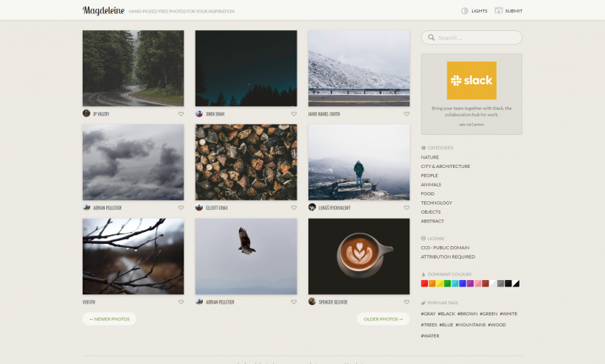Click Lukáš Rychvalský's avatar icon
The width and height of the screenshot is (605, 364).
(x=312, y=207)
